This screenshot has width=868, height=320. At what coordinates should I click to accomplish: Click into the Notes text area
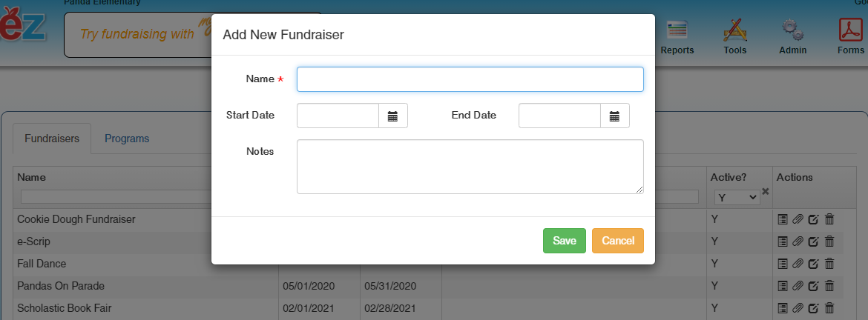[470, 167]
